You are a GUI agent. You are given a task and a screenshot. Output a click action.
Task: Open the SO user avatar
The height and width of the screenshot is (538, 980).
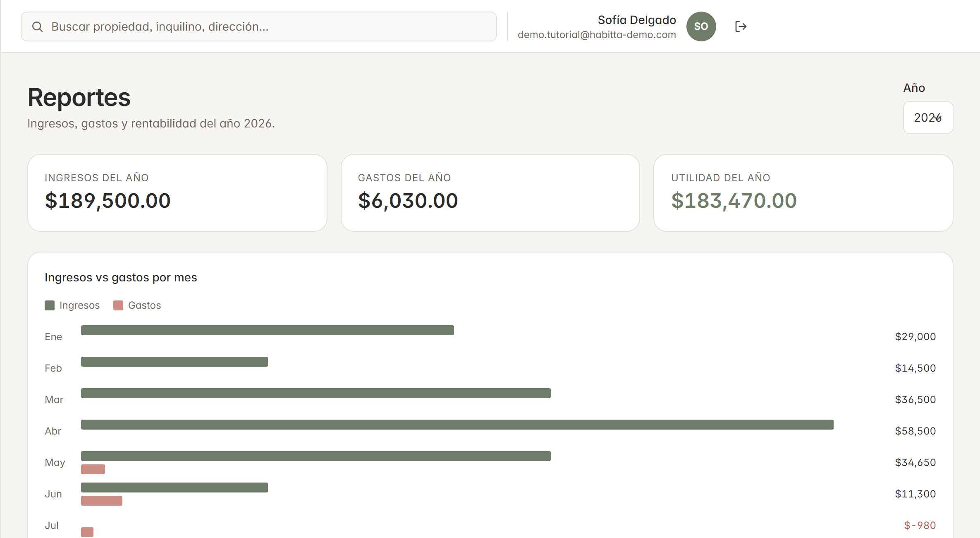point(701,26)
